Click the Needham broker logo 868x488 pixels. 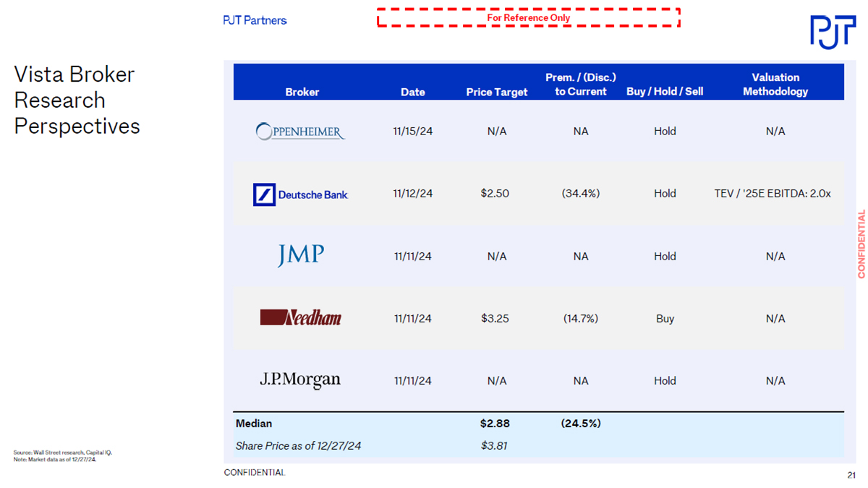point(300,317)
